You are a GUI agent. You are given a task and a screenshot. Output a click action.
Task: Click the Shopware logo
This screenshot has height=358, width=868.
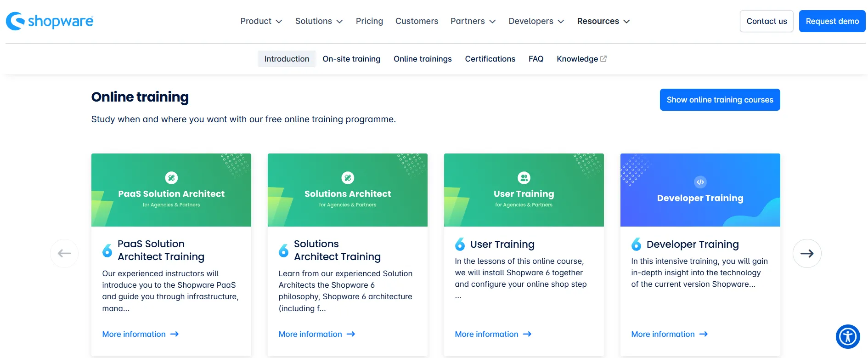pyautogui.click(x=50, y=21)
